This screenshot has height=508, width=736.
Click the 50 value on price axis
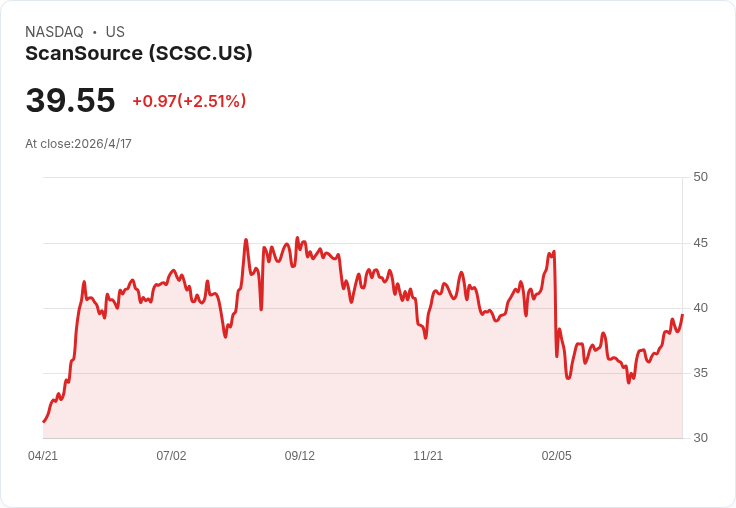click(x=700, y=177)
